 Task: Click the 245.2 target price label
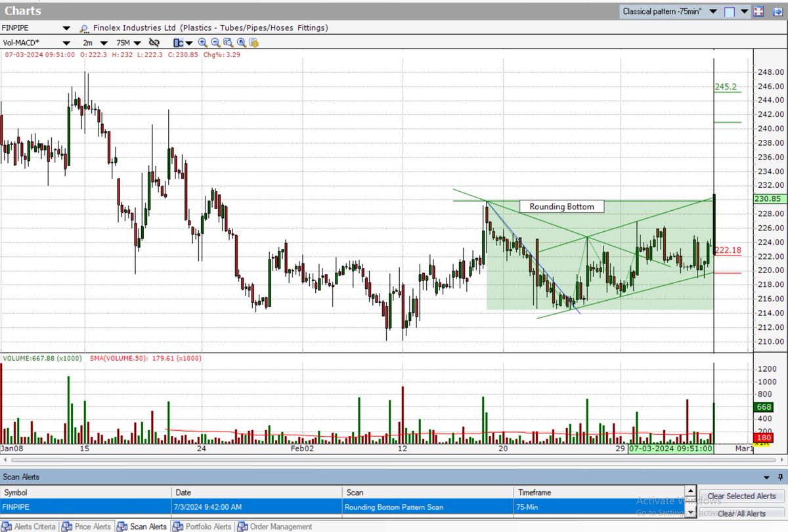tap(726, 87)
